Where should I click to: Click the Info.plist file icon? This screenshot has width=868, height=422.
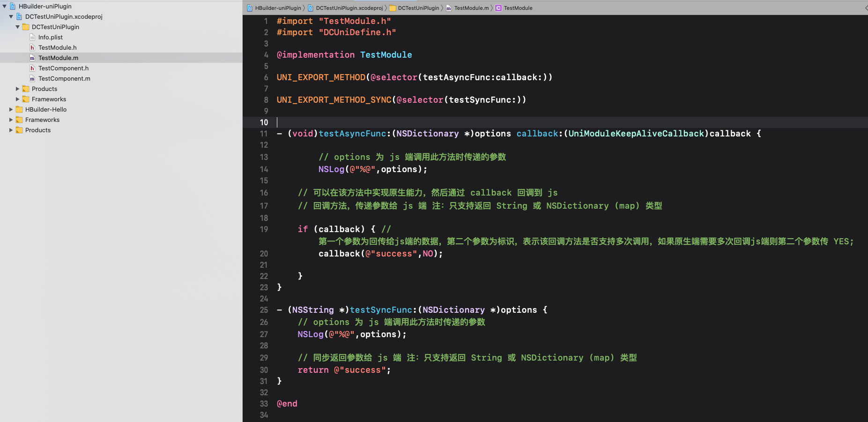(x=32, y=37)
